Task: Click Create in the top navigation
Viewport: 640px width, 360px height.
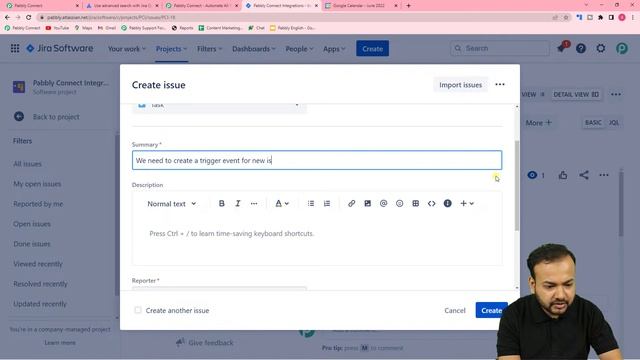Action: point(372,49)
